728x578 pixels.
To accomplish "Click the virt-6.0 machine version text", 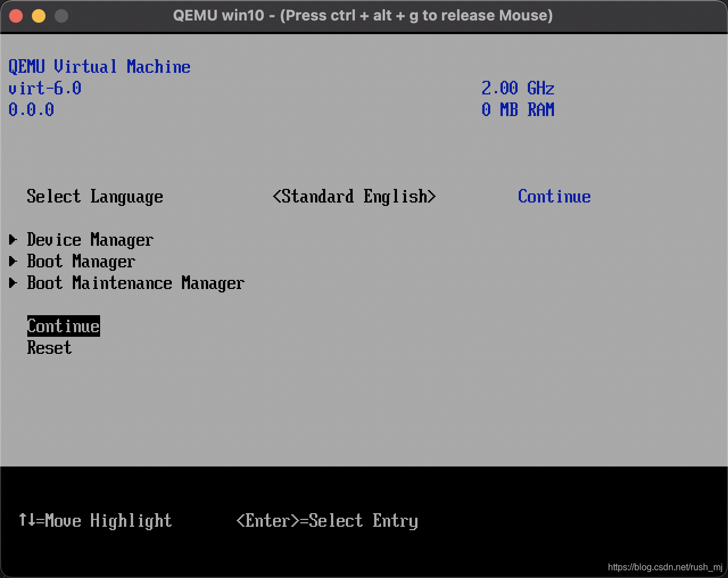I will pyautogui.click(x=45, y=88).
